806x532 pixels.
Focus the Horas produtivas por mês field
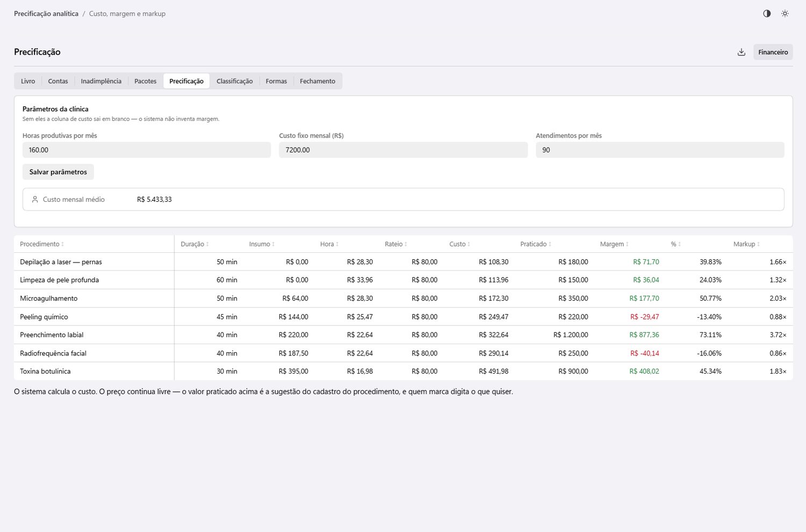[147, 150]
